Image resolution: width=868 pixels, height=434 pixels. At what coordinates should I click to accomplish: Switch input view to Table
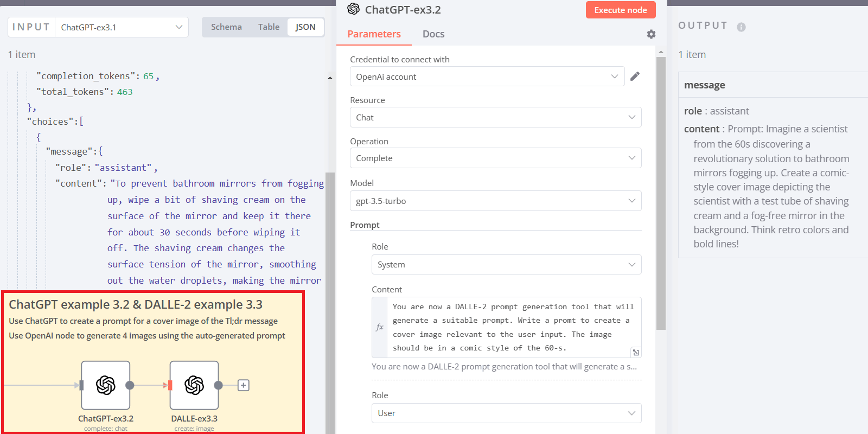pos(269,27)
